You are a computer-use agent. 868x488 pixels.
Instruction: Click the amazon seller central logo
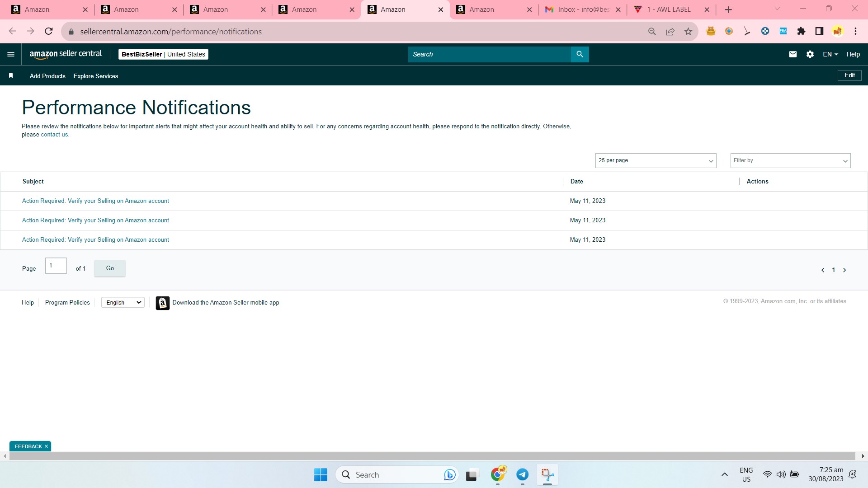pos(66,54)
